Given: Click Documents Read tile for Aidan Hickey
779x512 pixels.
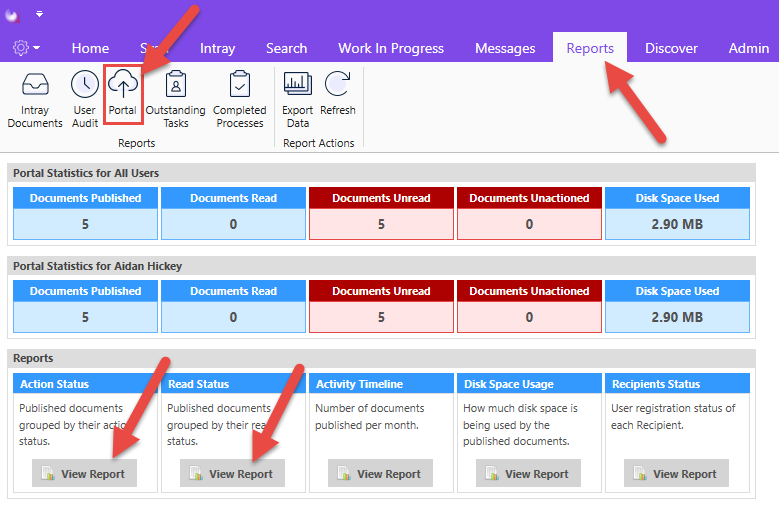Looking at the screenshot, I should [234, 306].
